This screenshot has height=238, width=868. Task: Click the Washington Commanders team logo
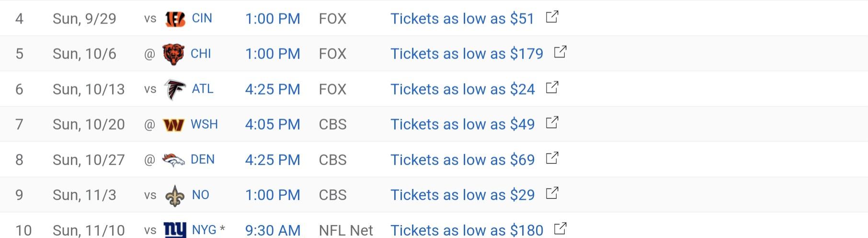[173, 125]
